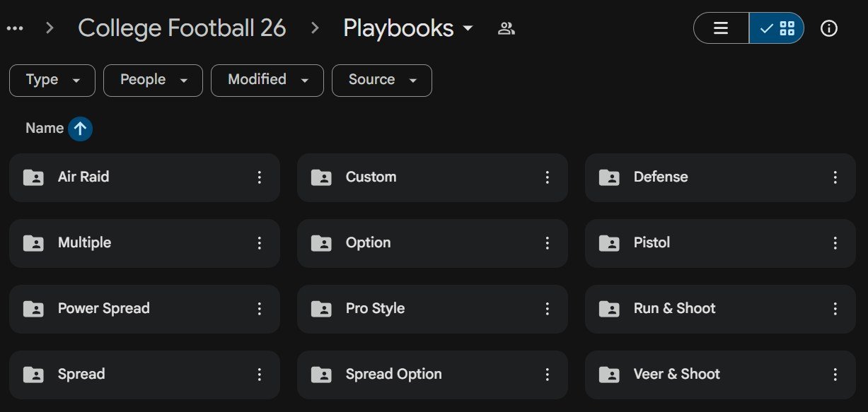Viewport: 868px width, 412px height.
Task: Open the Custom folder's more actions menu
Action: point(548,177)
